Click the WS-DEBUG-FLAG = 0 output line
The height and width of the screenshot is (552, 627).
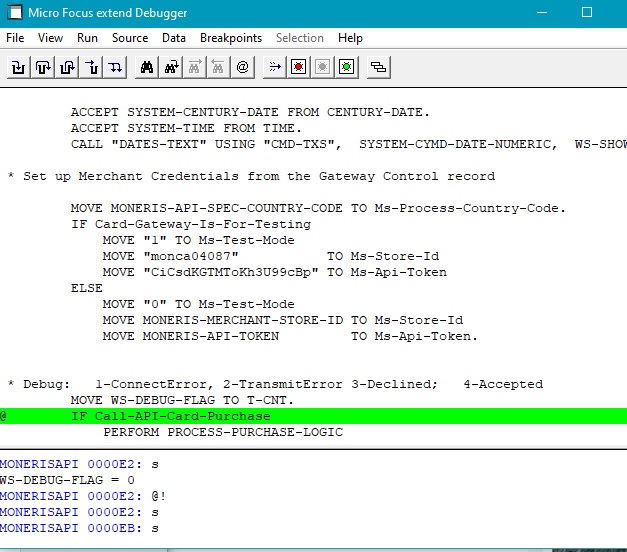(67, 480)
